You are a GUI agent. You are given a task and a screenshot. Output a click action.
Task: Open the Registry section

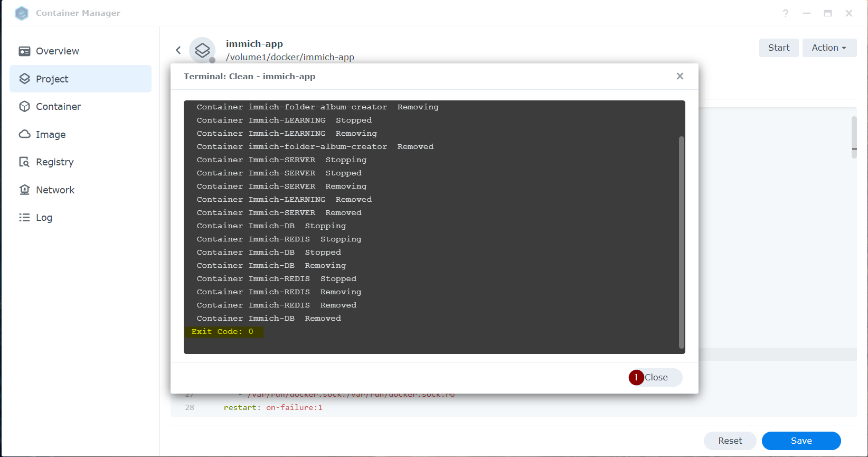click(x=80, y=162)
